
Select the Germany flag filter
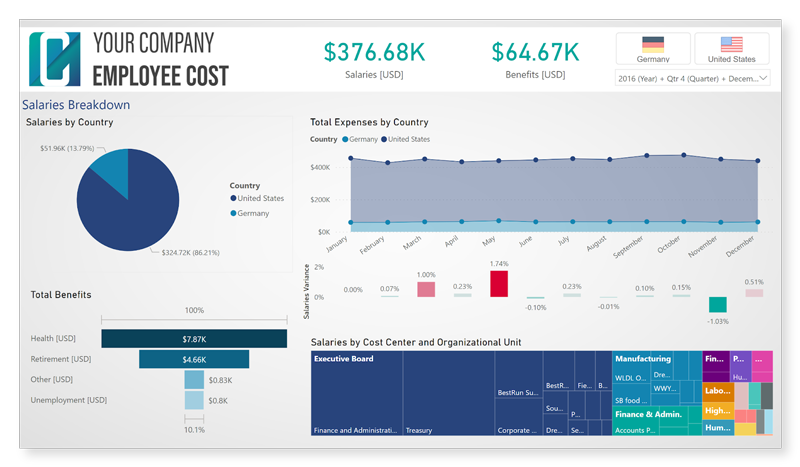652,48
